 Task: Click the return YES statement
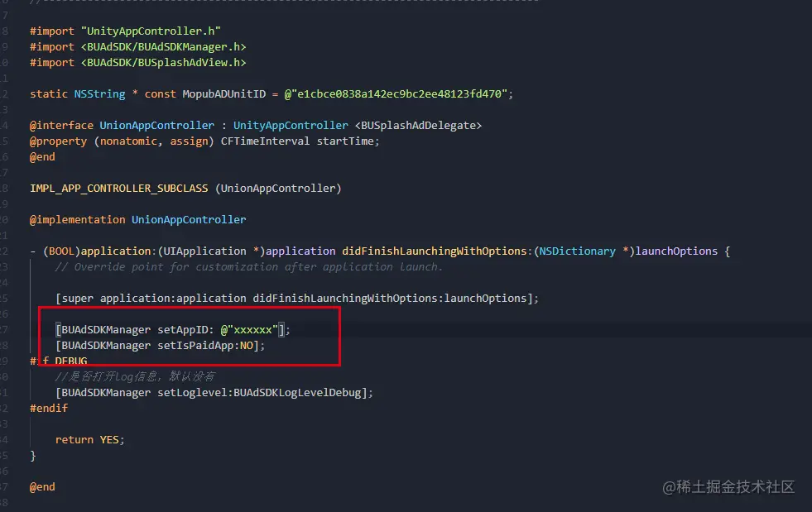pos(89,439)
